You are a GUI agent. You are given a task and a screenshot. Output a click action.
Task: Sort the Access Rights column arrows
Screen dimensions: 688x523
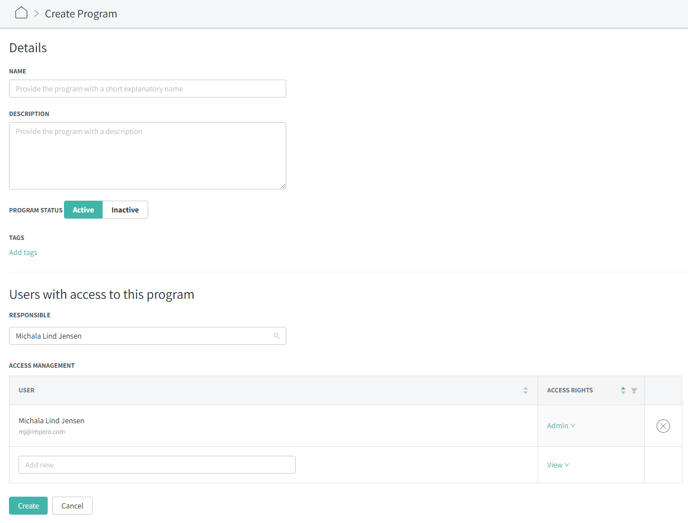pos(623,390)
